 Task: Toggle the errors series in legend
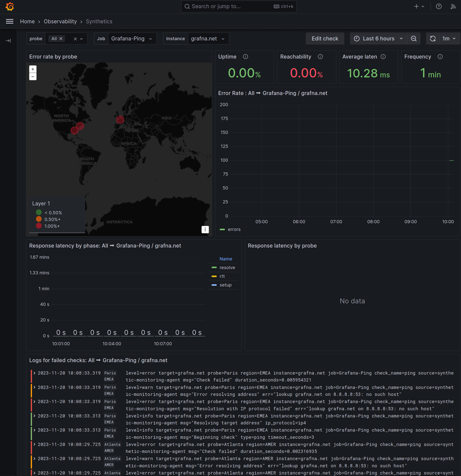(234, 229)
